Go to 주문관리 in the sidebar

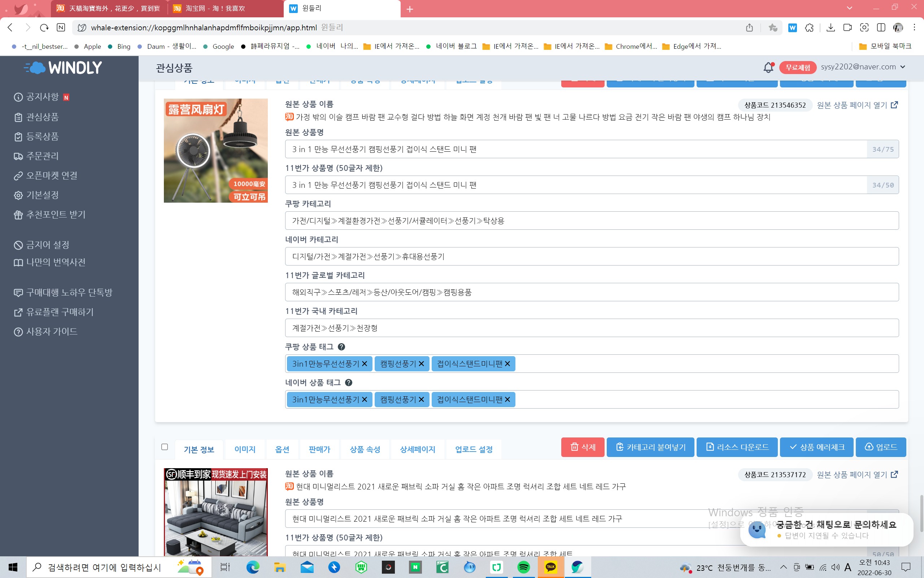click(36, 156)
